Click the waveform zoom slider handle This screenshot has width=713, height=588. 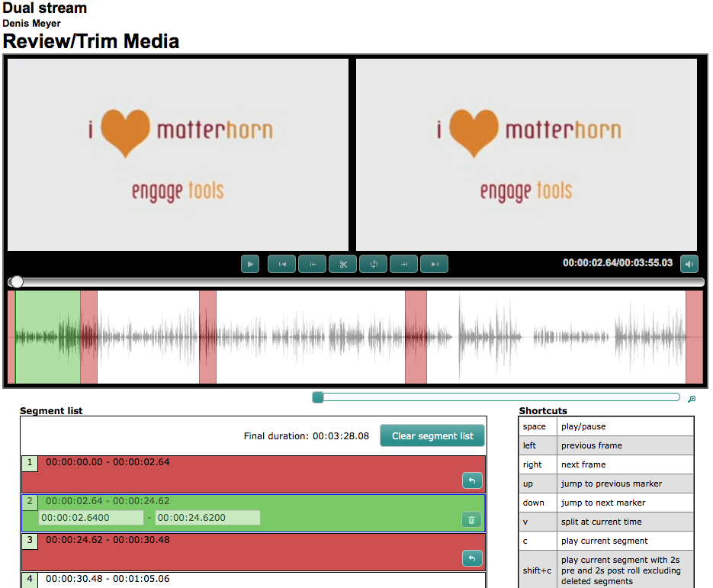point(318,397)
